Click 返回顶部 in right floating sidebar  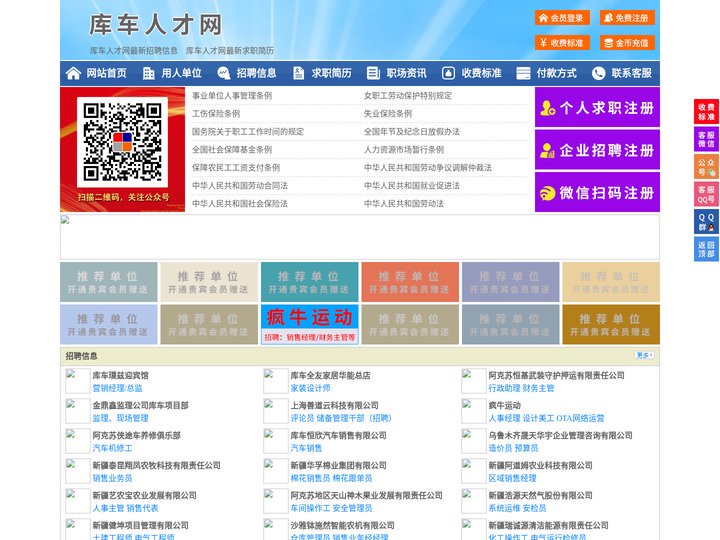pyautogui.click(x=706, y=249)
